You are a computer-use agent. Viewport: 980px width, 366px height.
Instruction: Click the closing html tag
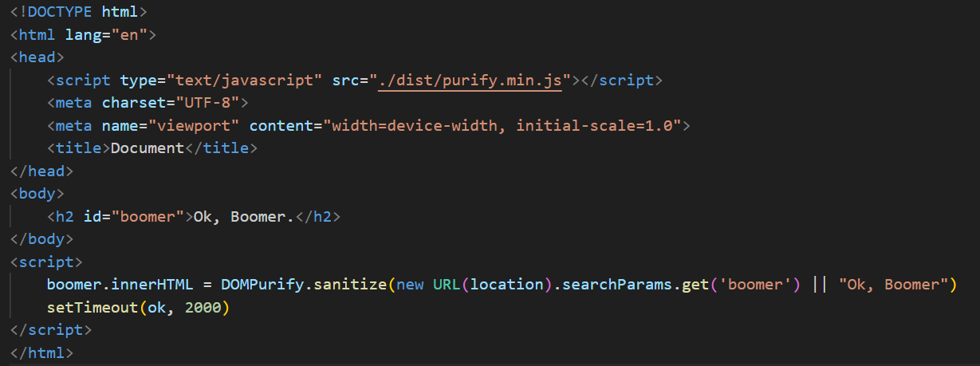[x=42, y=352]
